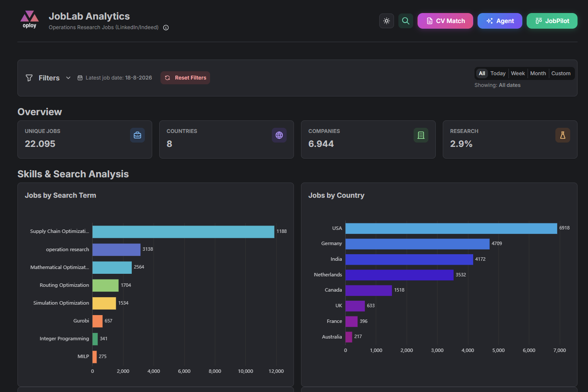This screenshot has width=588, height=392.
Task: Click the 2.9% research value
Action: click(x=461, y=144)
